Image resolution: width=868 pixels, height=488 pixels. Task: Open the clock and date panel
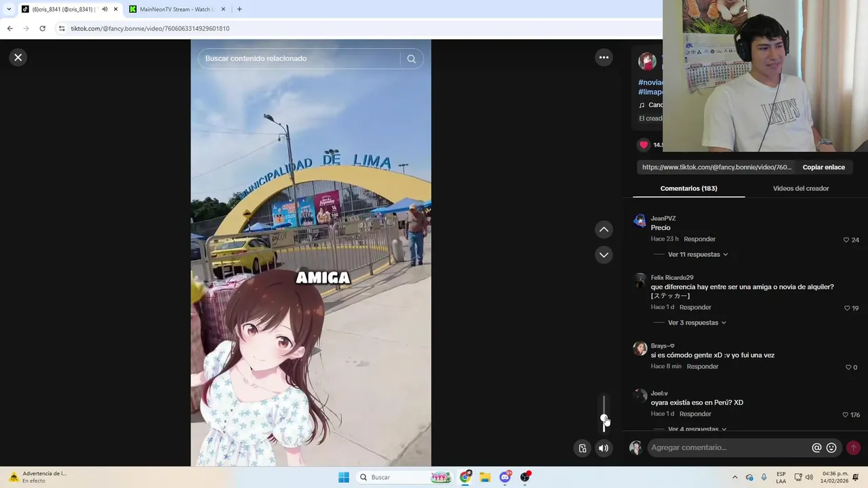click(x=835, y=477)
